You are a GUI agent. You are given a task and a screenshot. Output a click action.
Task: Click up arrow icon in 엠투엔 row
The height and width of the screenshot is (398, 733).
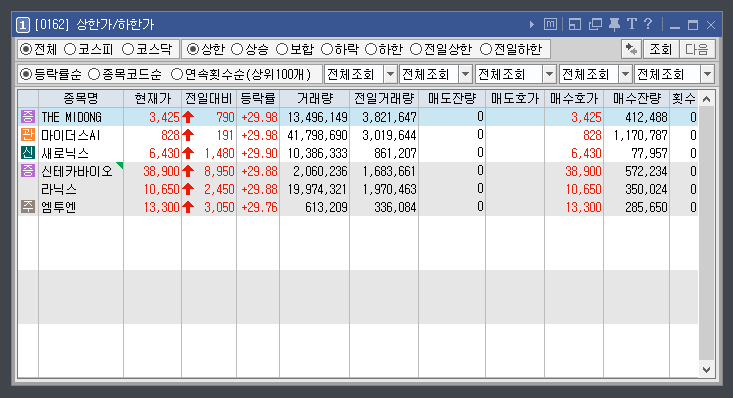pos(188,207)
